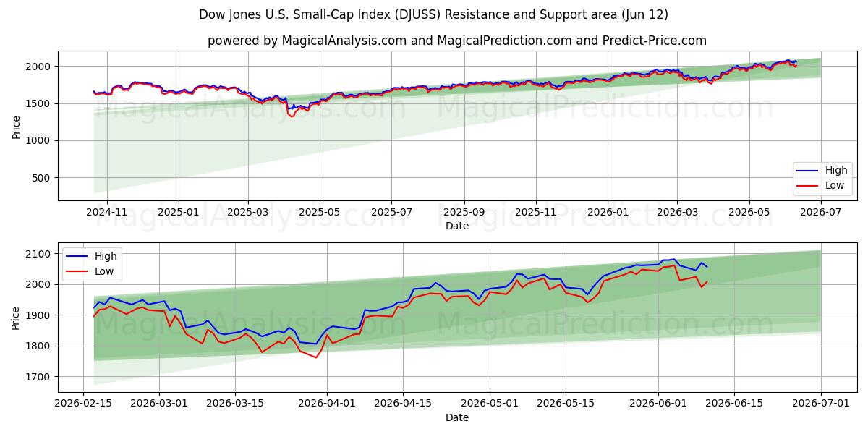Click the 1800 price tick label
Image resolution: width=868 pixels, height=434 pixels.
click(40, 346)
